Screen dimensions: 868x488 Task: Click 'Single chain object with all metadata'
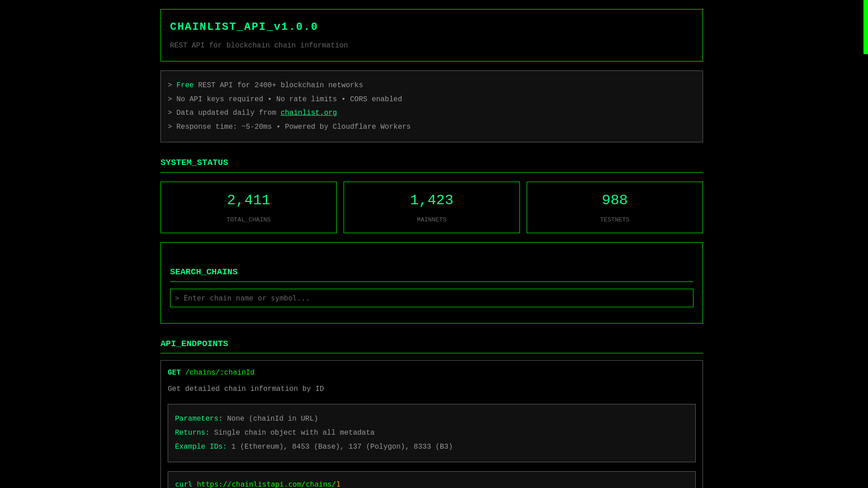[294, 433]
